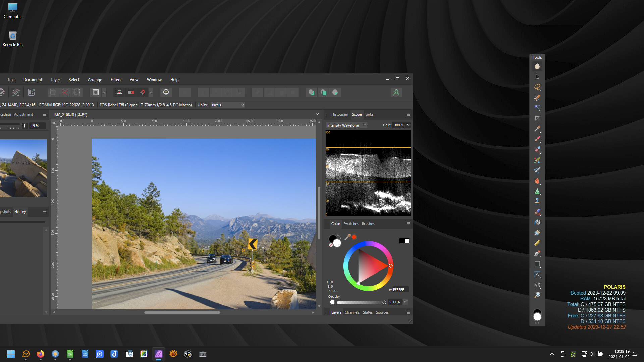Click the Invert Selection toolbar icon
This screenshot has width=644, height=362.
[x=77, y=92]
